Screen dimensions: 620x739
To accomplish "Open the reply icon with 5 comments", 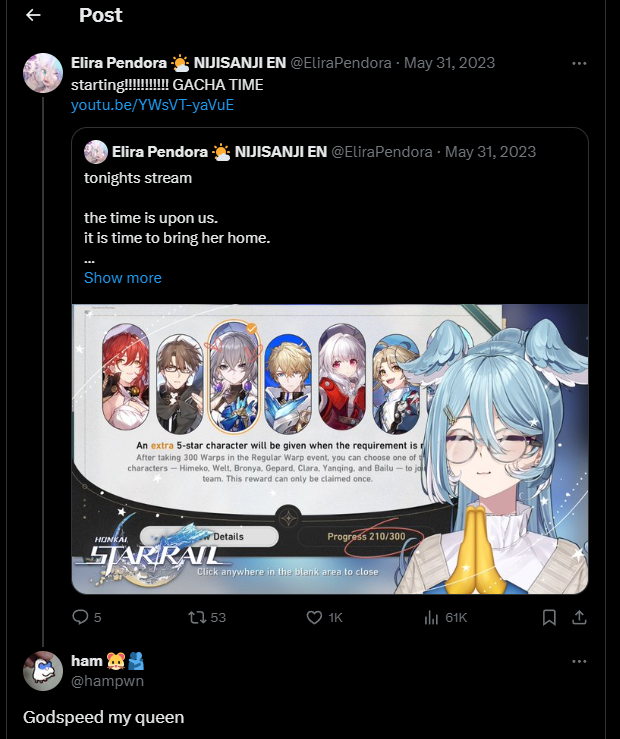I will [80, 617].
